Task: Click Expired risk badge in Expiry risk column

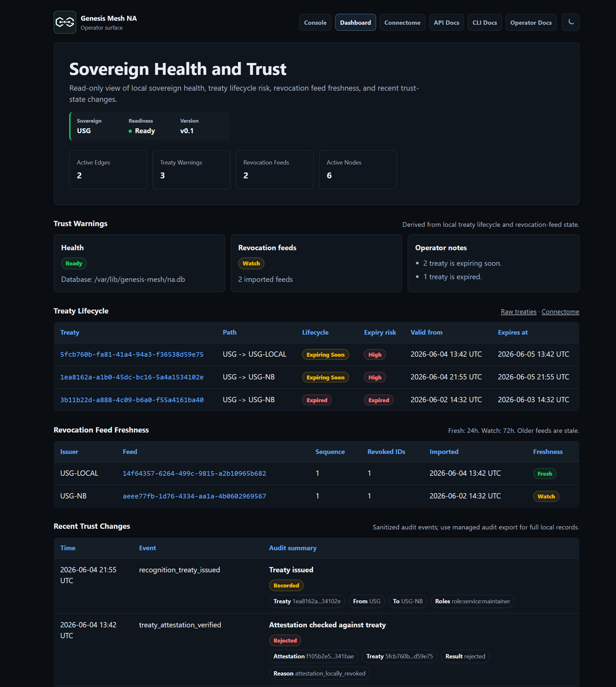Action: [x=379, y=400]
